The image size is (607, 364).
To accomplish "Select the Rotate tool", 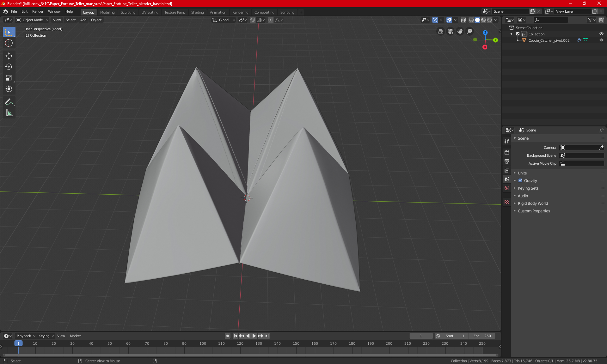I will [x=9, y=67].
